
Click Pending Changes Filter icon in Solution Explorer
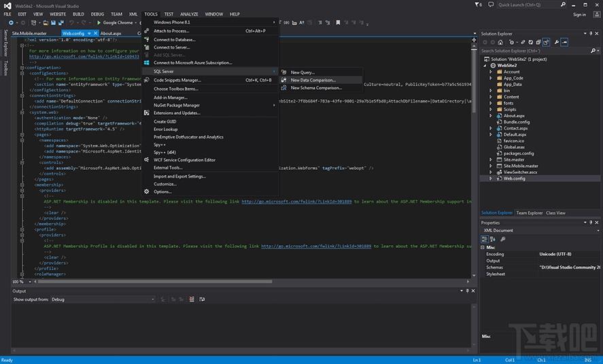click(x=511, y=42)
